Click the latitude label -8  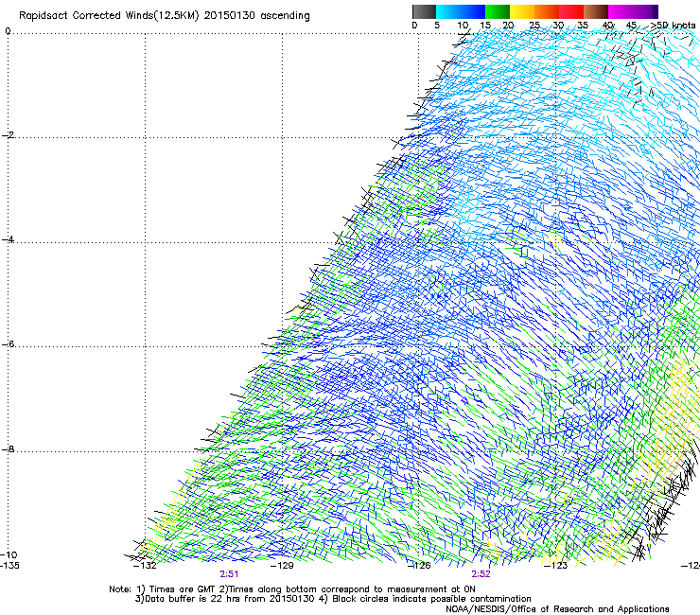pos(8,449)
